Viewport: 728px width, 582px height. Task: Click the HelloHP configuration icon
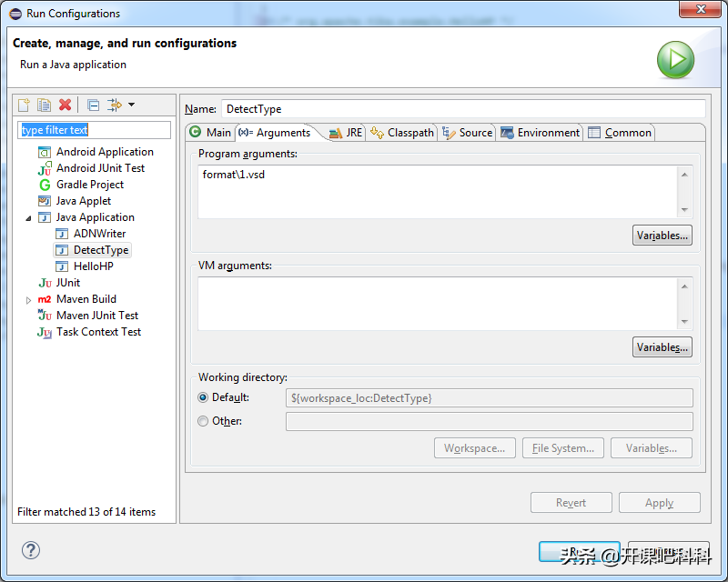click(62, 266)
